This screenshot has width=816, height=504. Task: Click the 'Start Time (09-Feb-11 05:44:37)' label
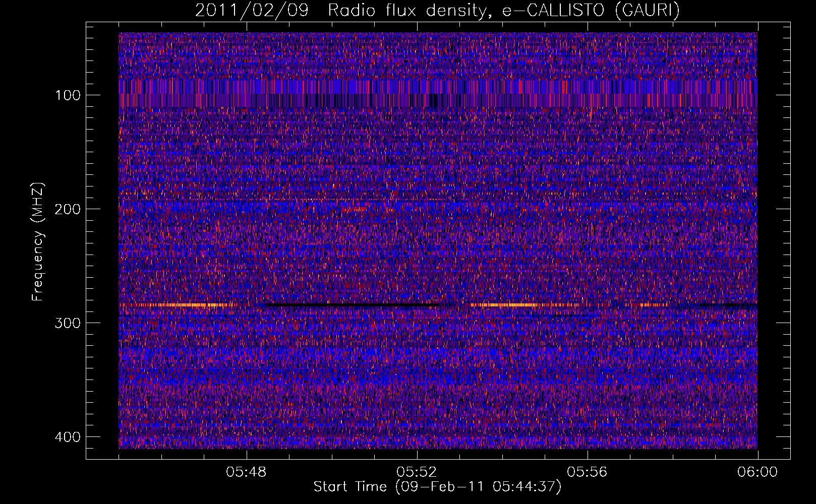point(437,487)
